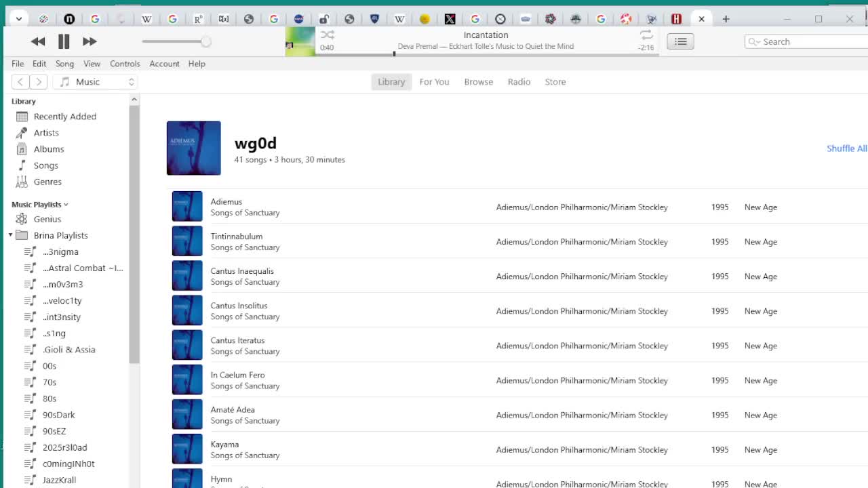868x488 pixels.
Task: Adjust the volume slider knob
Action: coord(205,42)
